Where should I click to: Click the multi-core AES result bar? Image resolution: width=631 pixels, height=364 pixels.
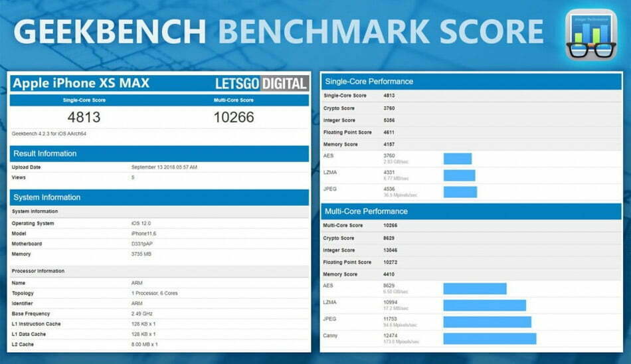(x=475, y=289)
